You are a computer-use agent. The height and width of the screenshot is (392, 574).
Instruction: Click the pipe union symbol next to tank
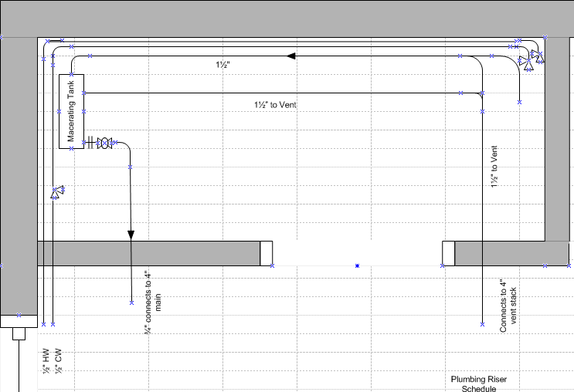tap(91, 143)
